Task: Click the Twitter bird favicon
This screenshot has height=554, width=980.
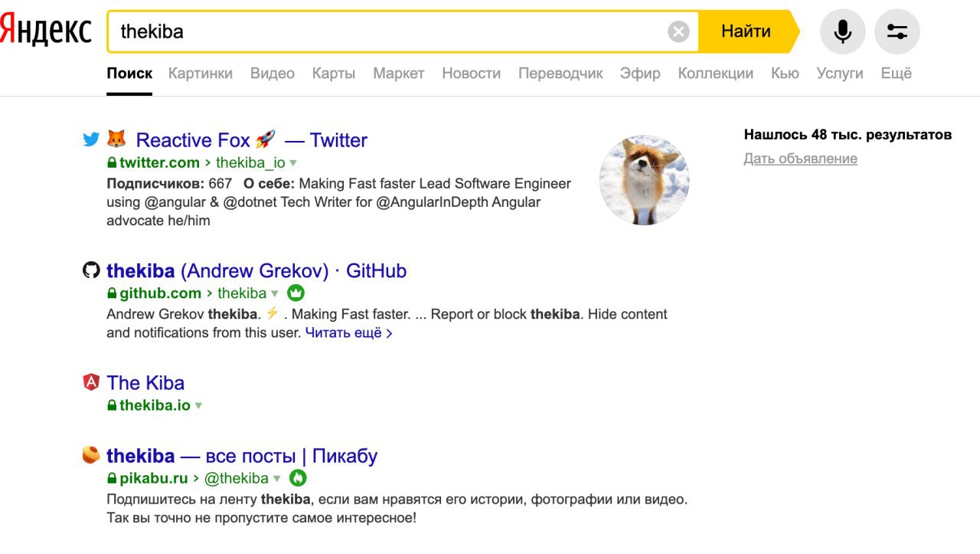Action: pyautogui.click(x=91, y=139)
